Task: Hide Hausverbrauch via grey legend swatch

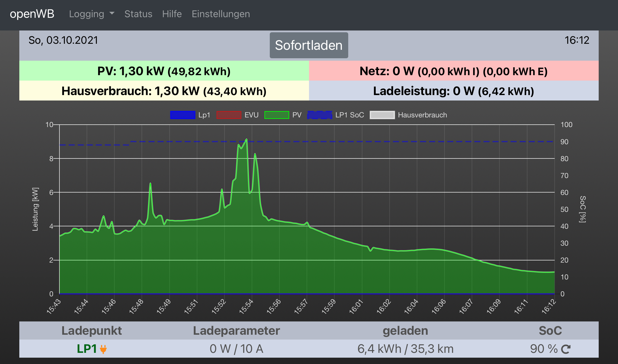Action: click(382, 115)
